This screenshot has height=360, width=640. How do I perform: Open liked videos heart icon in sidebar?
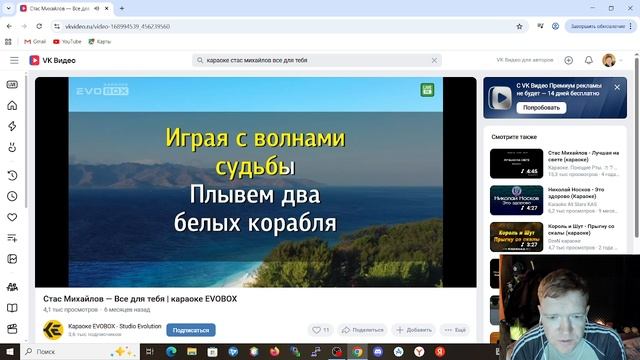(12, 217)
